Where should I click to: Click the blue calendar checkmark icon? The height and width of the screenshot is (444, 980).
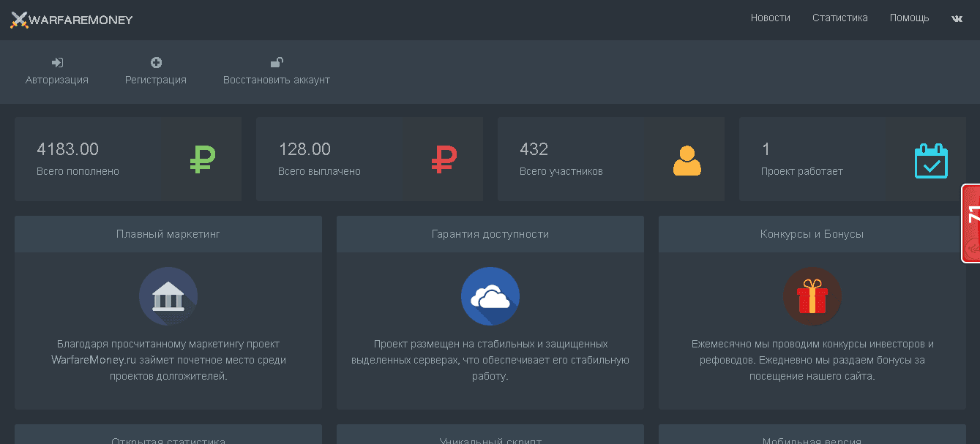[x=930, y=161]
